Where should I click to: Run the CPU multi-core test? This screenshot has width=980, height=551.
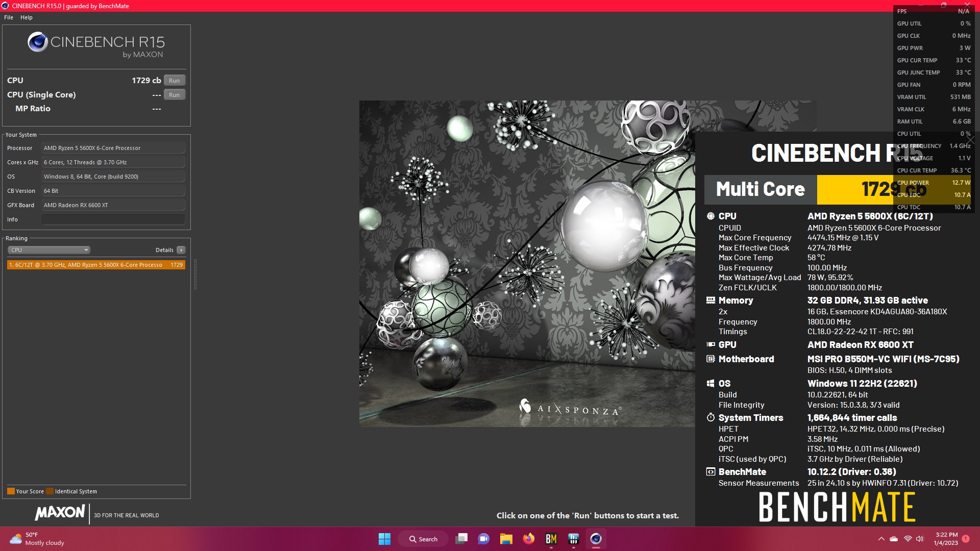tap(175, 81)
